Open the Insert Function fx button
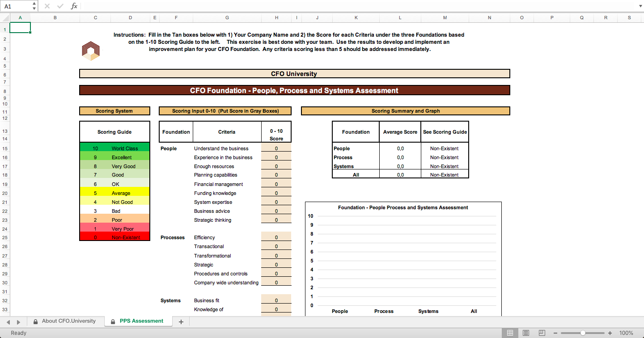Viewport: 644px width, 338px height. click(x=74, y=6)
